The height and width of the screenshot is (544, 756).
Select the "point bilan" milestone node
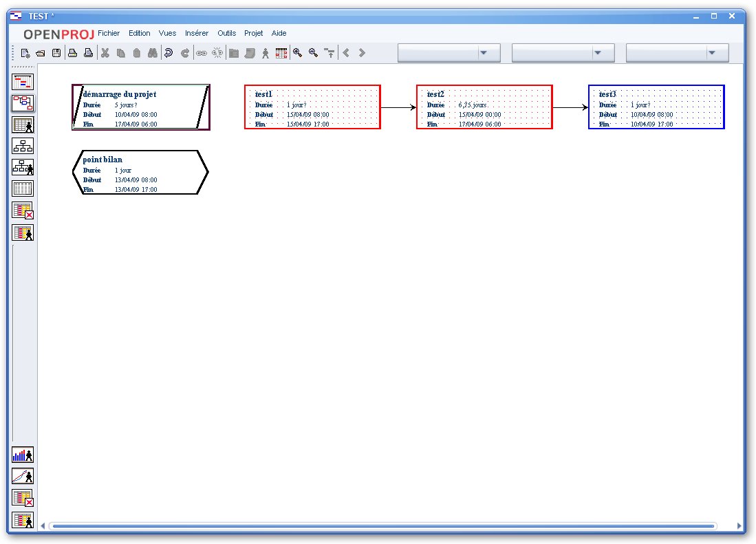(x=140, y=173)
